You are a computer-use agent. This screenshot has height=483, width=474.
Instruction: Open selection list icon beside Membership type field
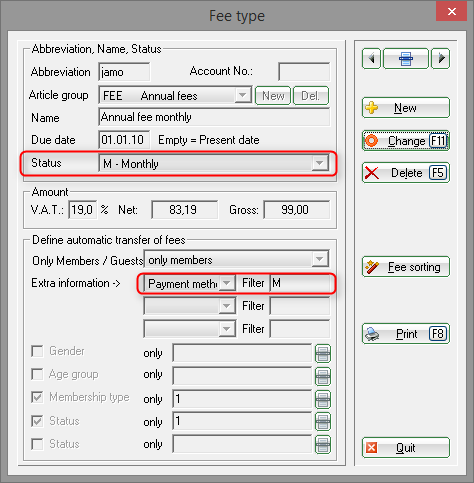pyautogui.click(x=323, y=399)
